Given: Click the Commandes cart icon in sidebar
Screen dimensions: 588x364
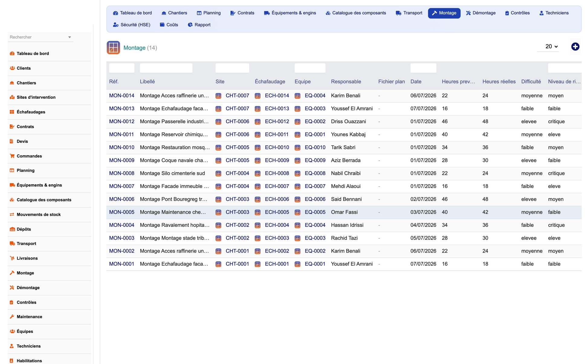Looking at the screenshot, I should coord(12,156).
